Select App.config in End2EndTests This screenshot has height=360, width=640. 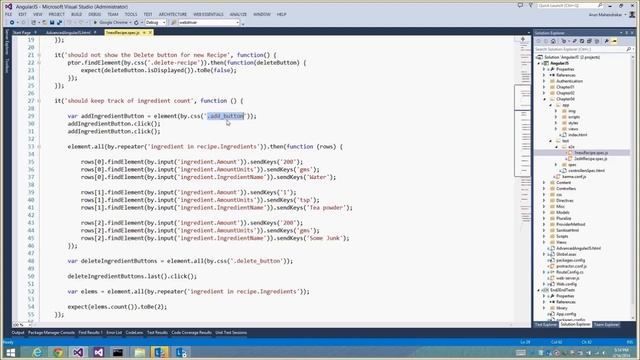(566, 314)
